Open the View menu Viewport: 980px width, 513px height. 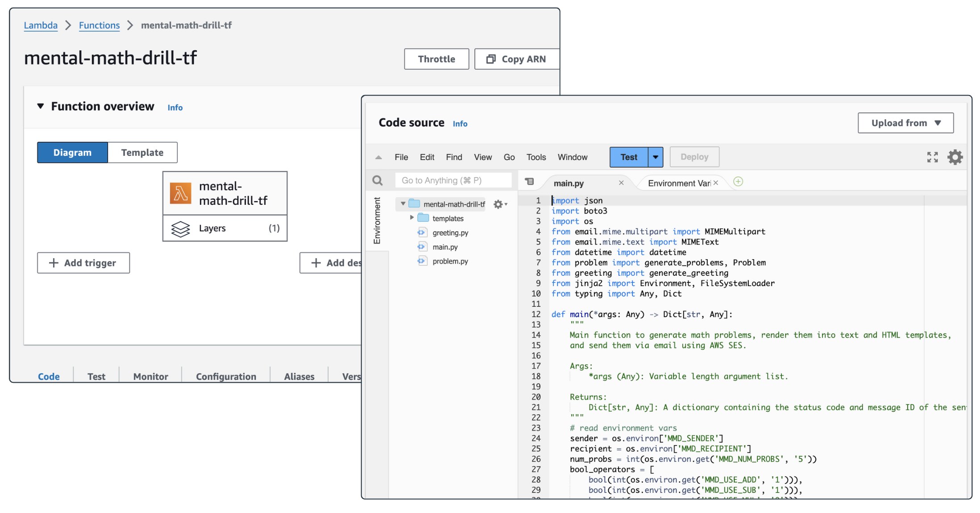483,157
